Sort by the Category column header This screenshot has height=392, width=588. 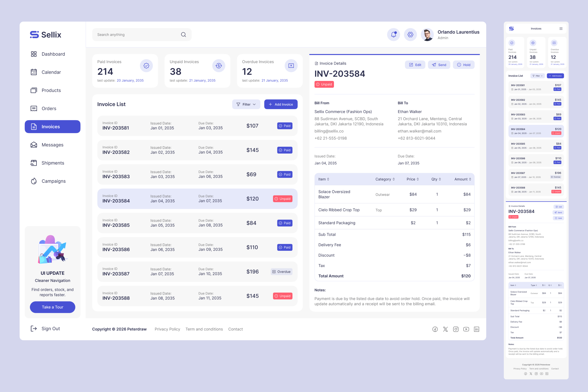[385, 179]
